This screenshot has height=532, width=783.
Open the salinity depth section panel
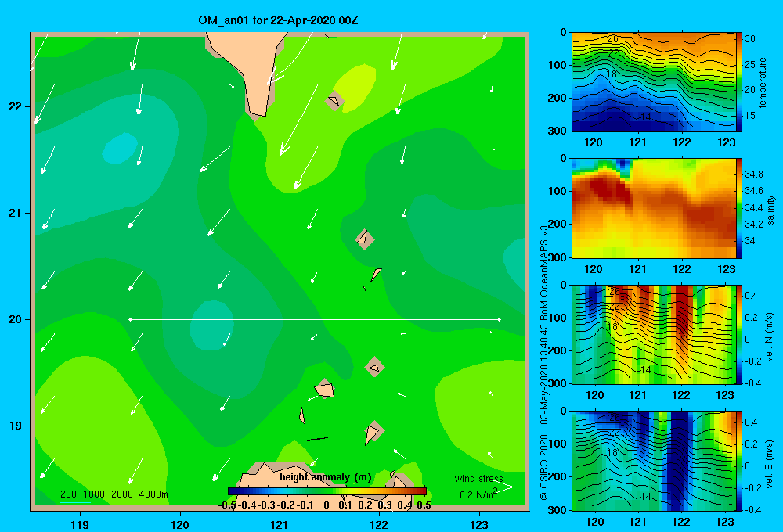click(x=654, y=209)
